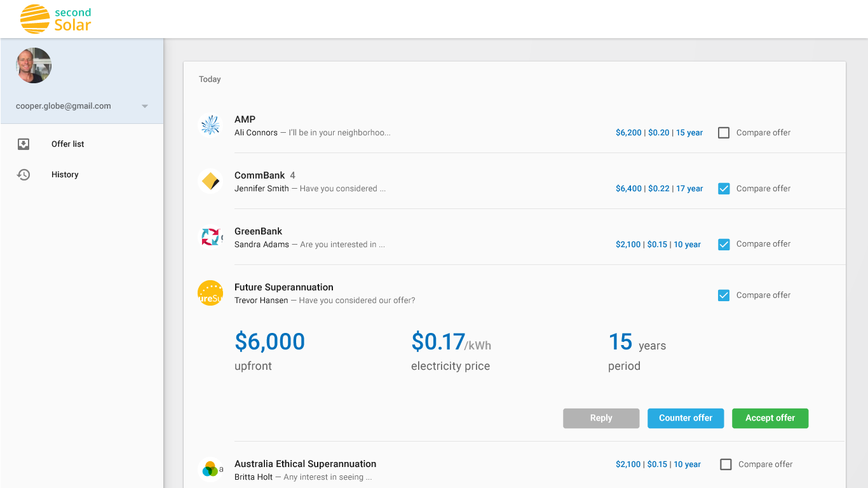868x488 pixels.
Task: Uncheck Compare offer for CommBank
Action: tap(723, 189)
